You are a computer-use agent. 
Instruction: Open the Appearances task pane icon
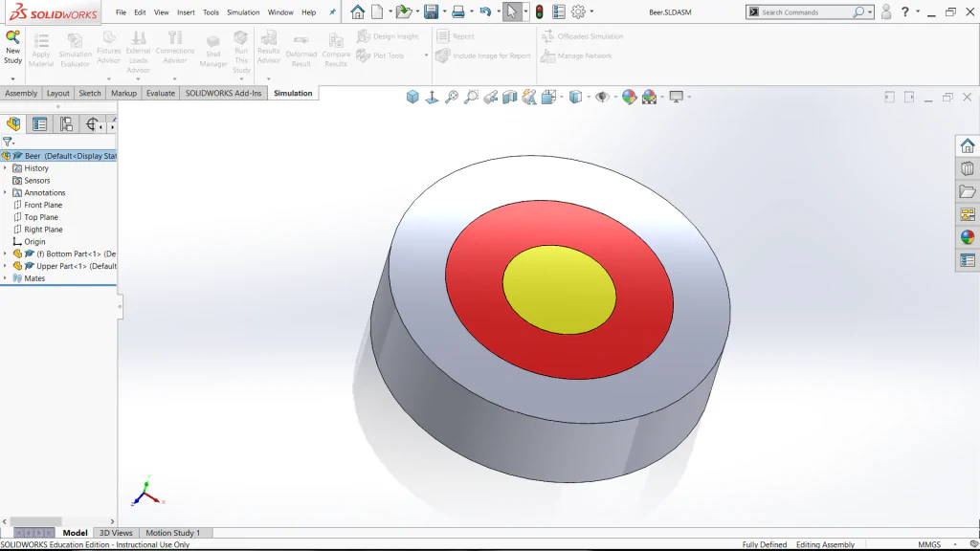pyautogui.click(x=968, y=237)
